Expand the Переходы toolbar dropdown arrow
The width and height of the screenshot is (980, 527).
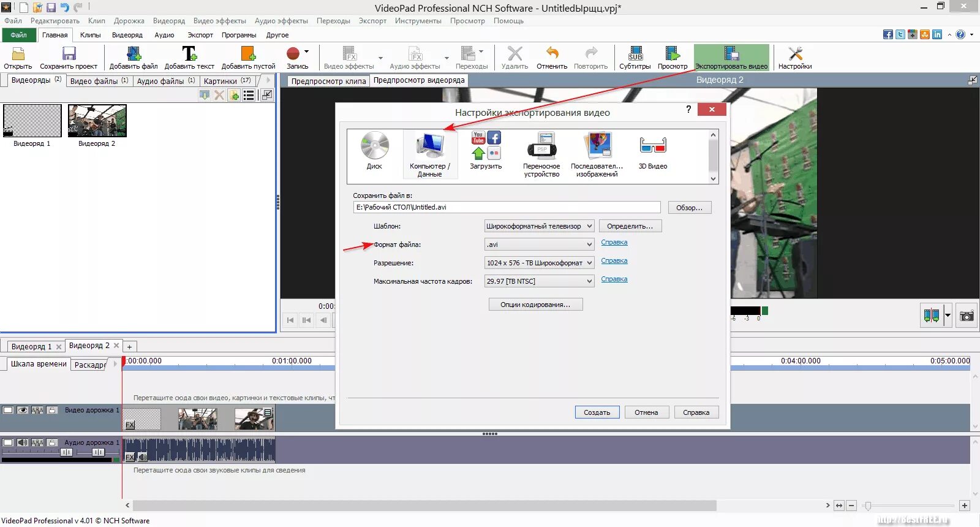pos(481,51)
